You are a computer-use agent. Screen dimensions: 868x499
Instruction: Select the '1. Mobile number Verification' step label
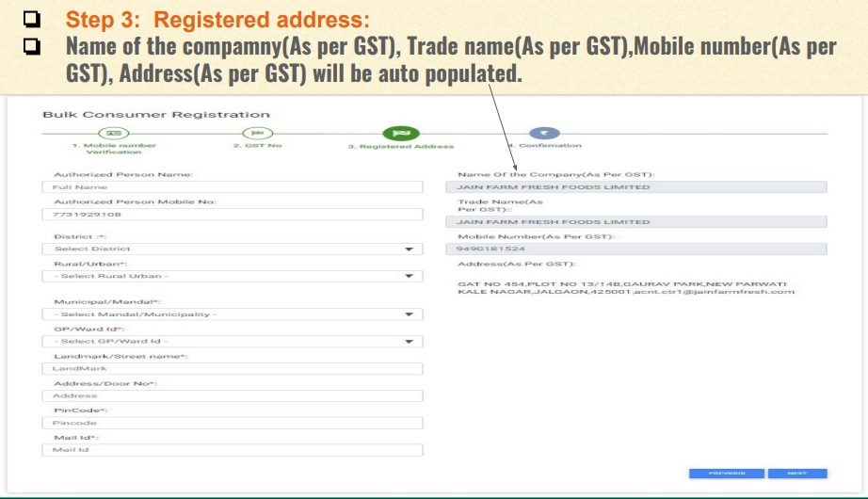(x=114, y=149)
